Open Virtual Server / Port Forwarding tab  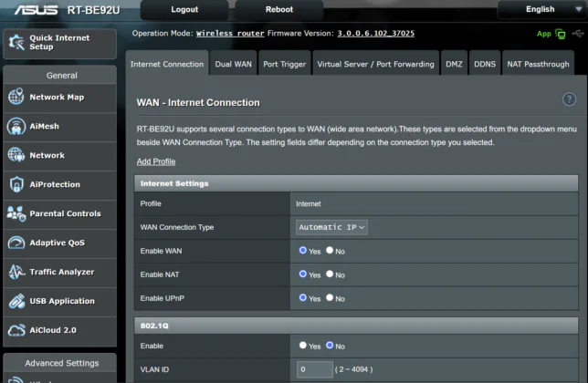click(x=376, y=64)
